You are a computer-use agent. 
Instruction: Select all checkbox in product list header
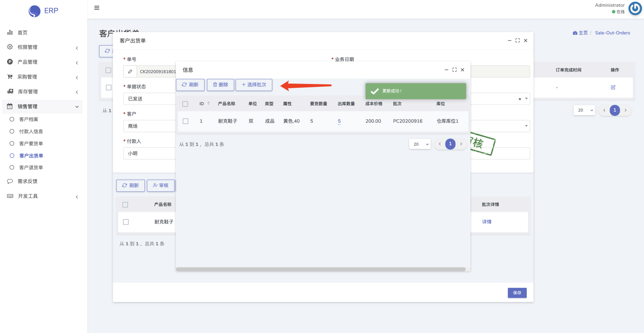[x=125, y=205]
